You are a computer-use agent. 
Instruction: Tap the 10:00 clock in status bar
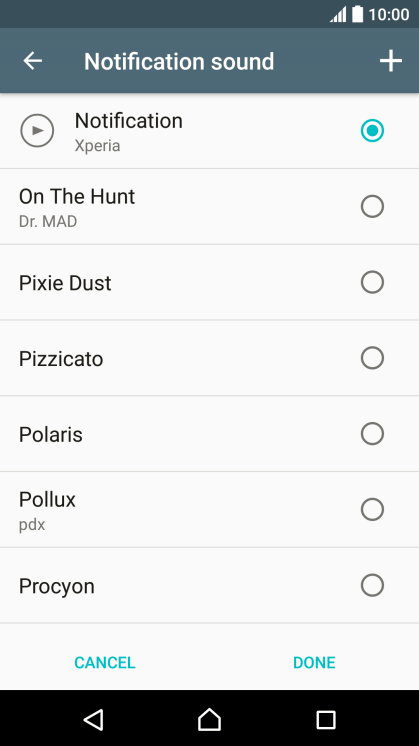tap(389, 14)
